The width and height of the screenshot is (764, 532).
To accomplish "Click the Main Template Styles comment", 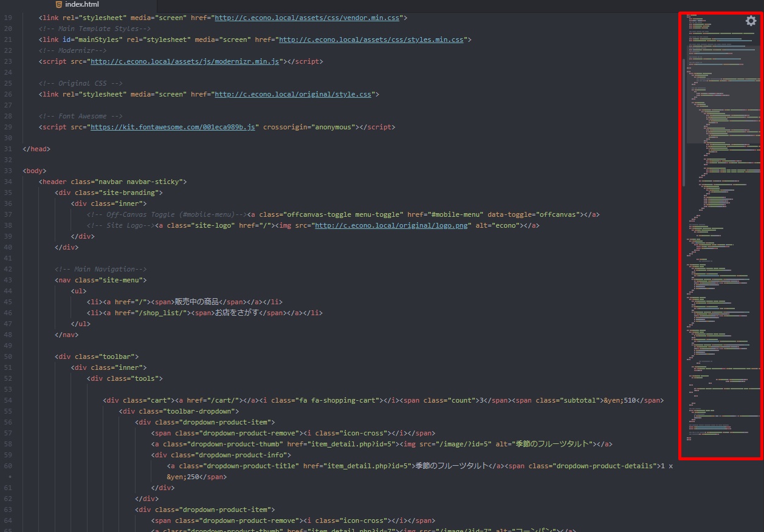I will coord(94,29).
